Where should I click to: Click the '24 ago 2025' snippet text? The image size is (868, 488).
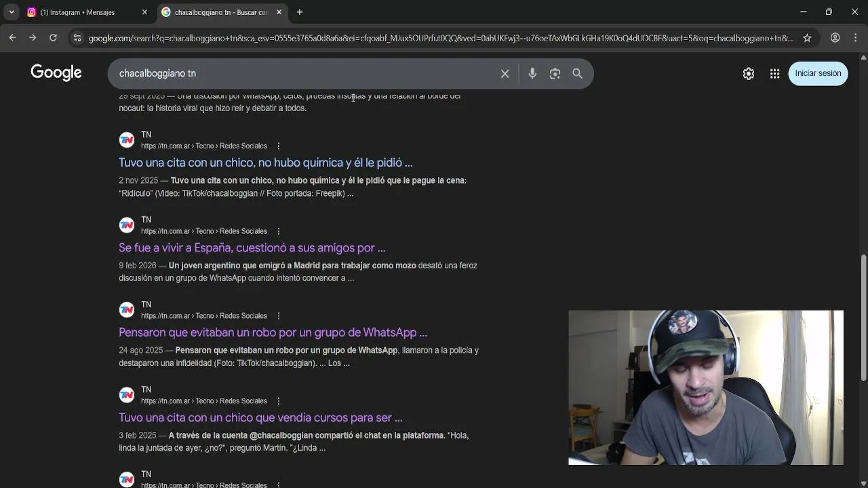[299, 357]
